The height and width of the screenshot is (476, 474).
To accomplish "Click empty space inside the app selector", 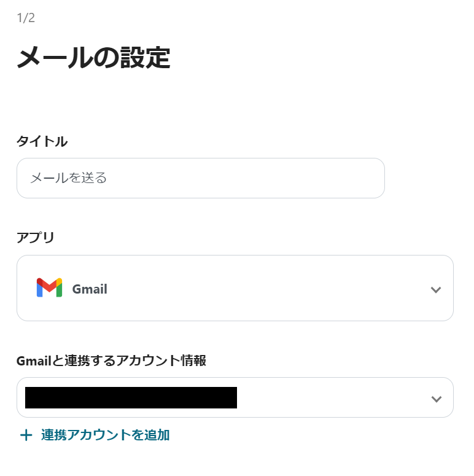I will (276, 288).
